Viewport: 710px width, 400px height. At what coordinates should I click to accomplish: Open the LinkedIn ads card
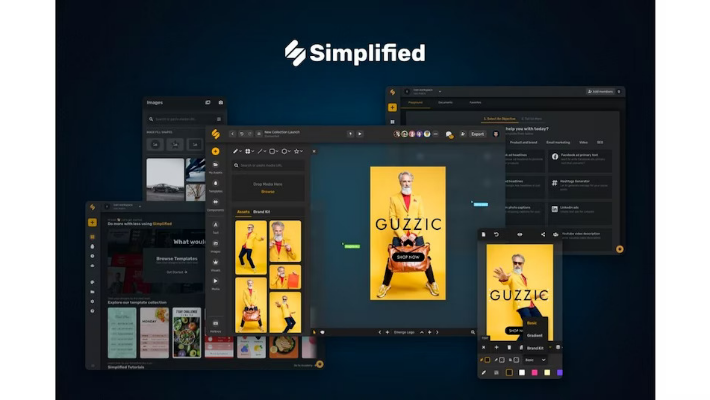580,211
